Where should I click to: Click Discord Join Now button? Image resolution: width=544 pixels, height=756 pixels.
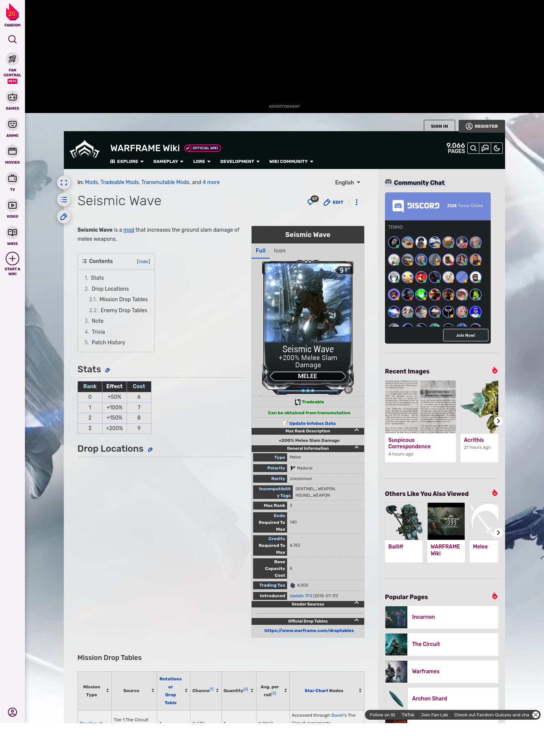(x=466, y=335)
